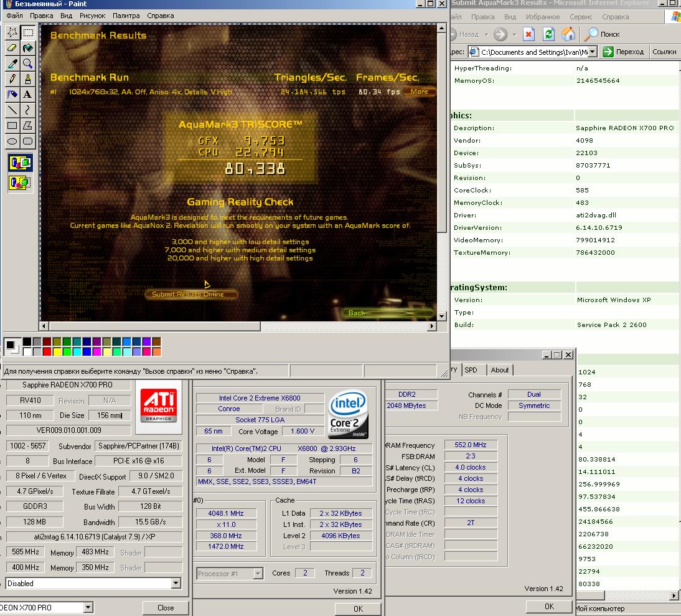Click the DriverVersion value 6.14.10.6719

point(599,227)
